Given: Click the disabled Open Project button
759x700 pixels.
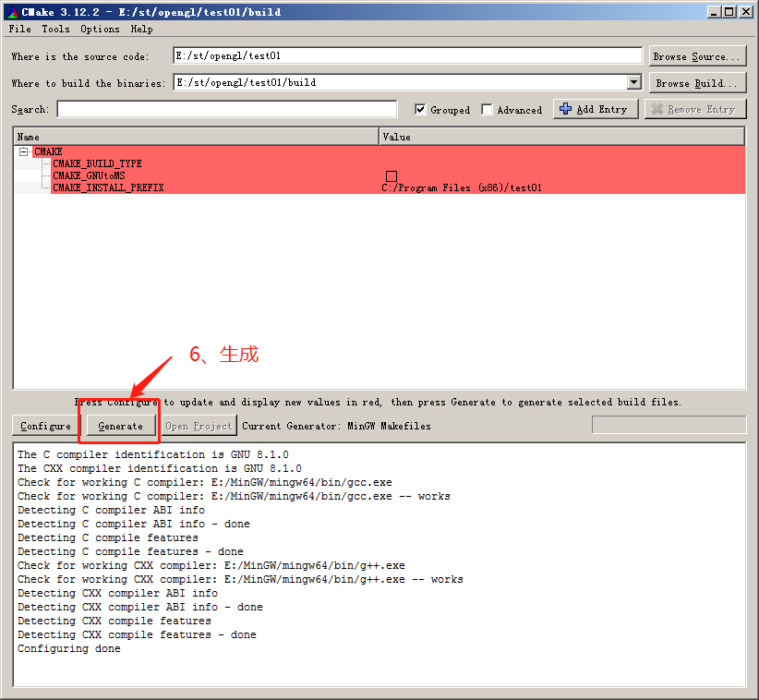Looking at the screenshot, I should coord(199,426).
